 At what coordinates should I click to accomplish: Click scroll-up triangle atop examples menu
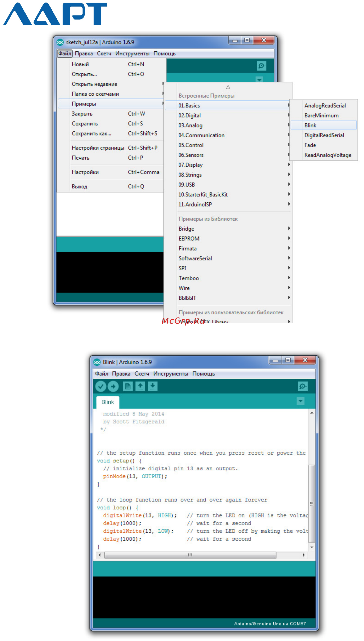click(x=228, y=87)
